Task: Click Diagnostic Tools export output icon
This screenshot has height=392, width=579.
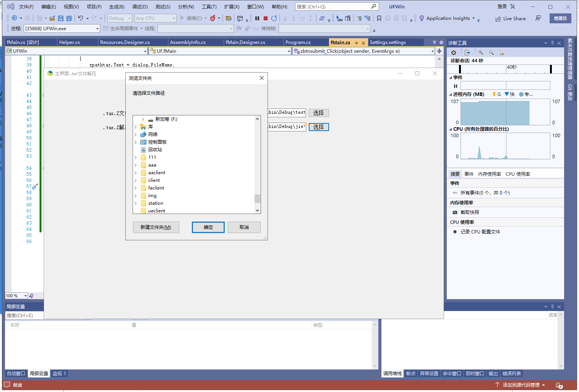Action: pos(467,53)
